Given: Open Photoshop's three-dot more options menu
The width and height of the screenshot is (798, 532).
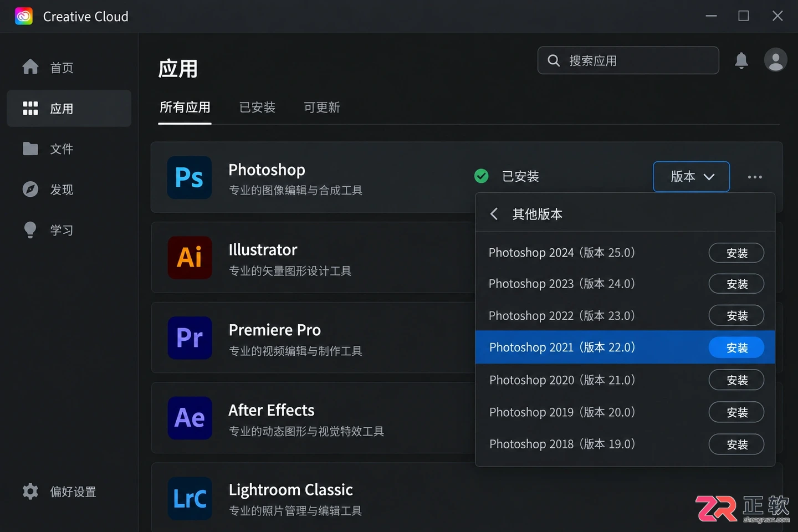Looking at the screenshot, I should [x=755, y=177].
